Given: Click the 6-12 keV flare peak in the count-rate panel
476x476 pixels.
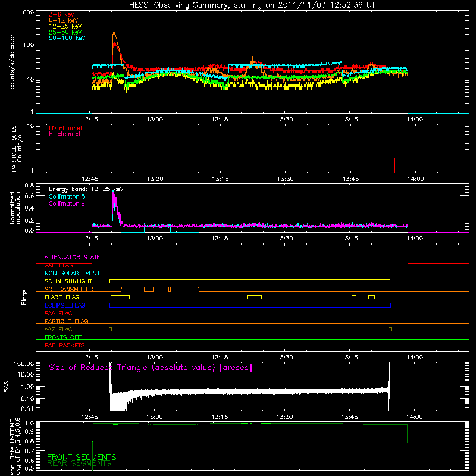Looking at the screenshot, I should pos(114,34).
